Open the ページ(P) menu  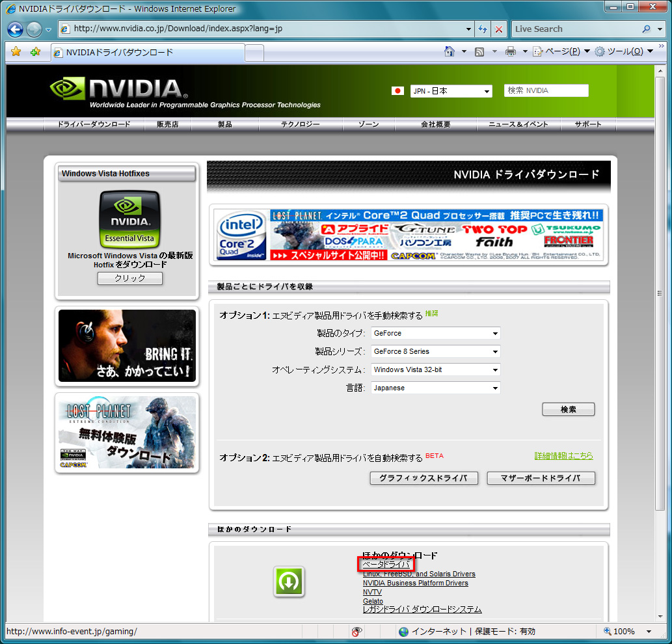click(561, 51)
